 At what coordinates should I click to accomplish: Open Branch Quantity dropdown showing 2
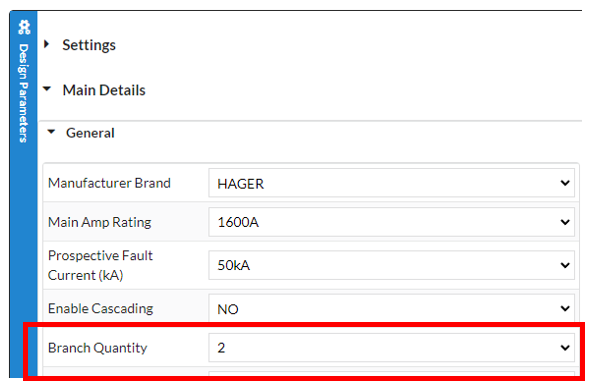click(392, 348)
